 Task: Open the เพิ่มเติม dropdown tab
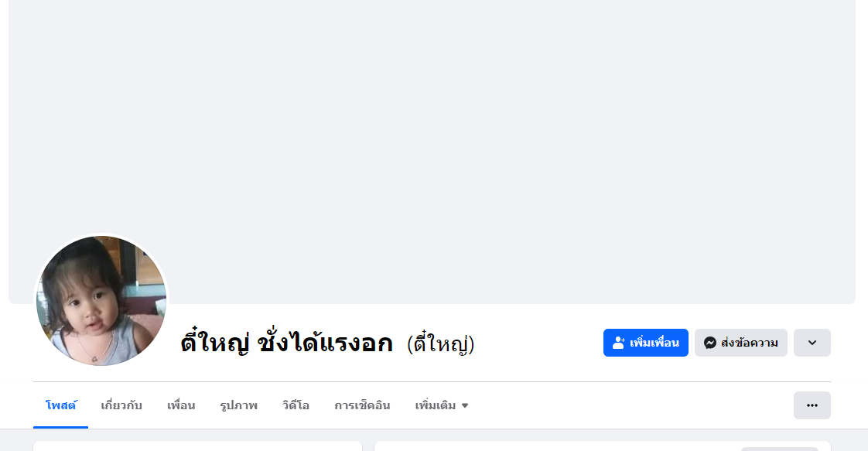436,405
